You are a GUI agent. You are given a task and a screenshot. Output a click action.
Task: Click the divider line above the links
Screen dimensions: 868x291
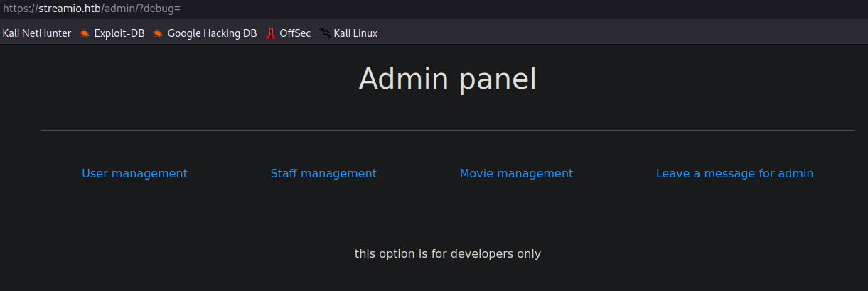[x=447, y=131]
